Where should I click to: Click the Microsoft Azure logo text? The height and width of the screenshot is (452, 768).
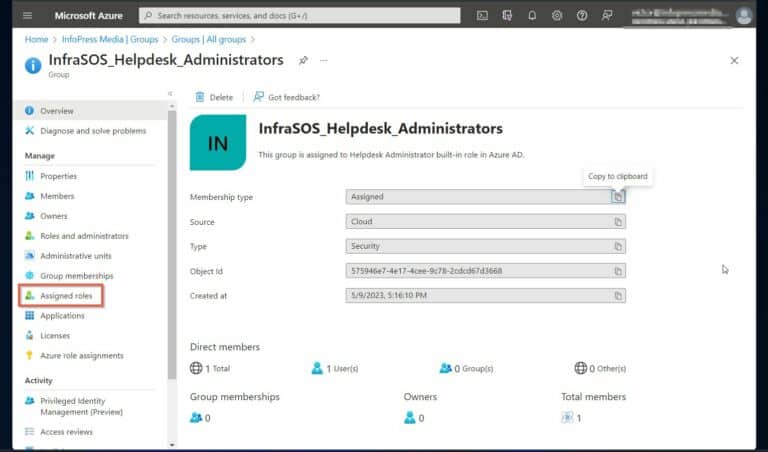click(89, 16)
